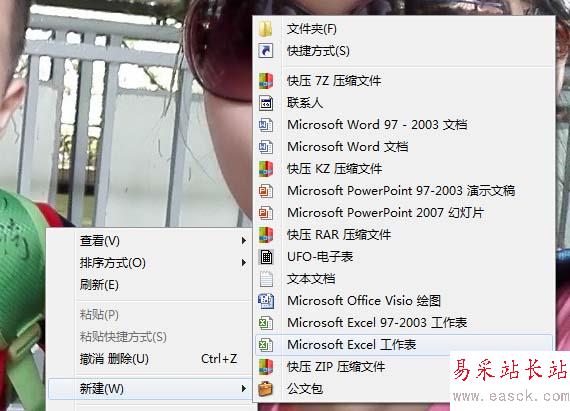Image resolution: width=570 pixels, height=411 pixels.
Task: Click the Word 97 - 2003 document icon
Action: coord(266,125)
